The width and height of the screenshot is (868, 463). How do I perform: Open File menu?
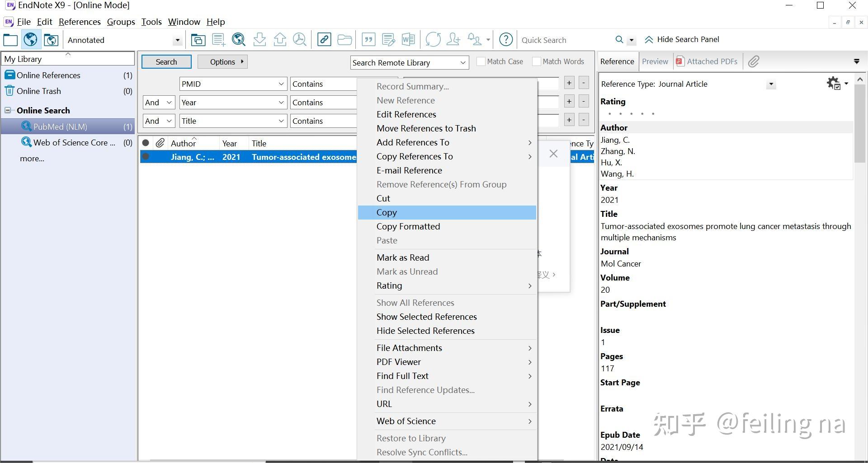pos(24,22)
